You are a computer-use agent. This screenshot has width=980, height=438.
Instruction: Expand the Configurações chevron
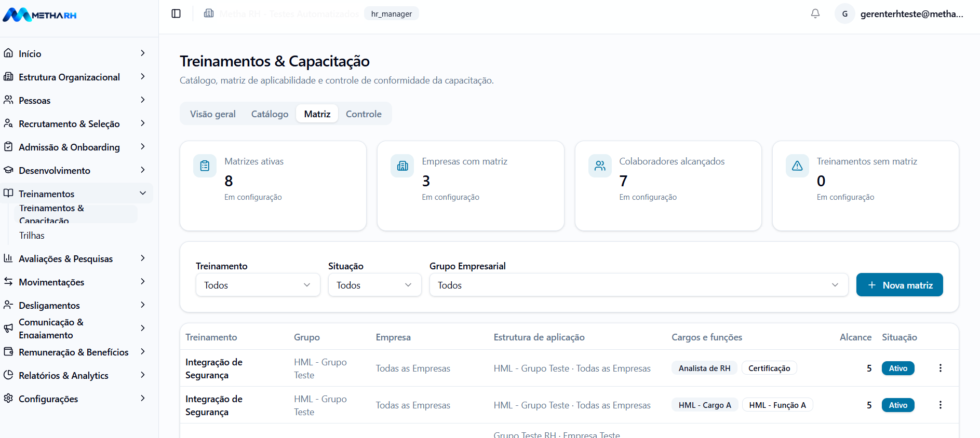(143, 398)
